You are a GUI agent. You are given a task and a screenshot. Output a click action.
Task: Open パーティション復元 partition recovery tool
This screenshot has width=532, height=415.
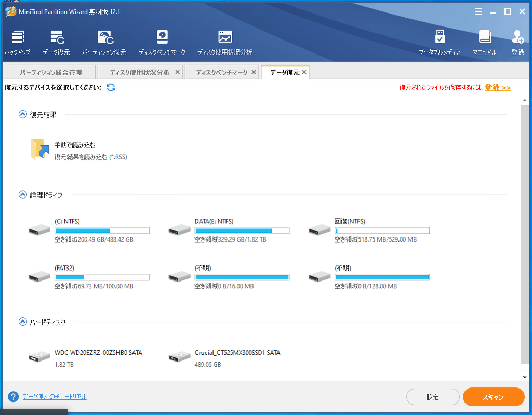click(104, 43)
